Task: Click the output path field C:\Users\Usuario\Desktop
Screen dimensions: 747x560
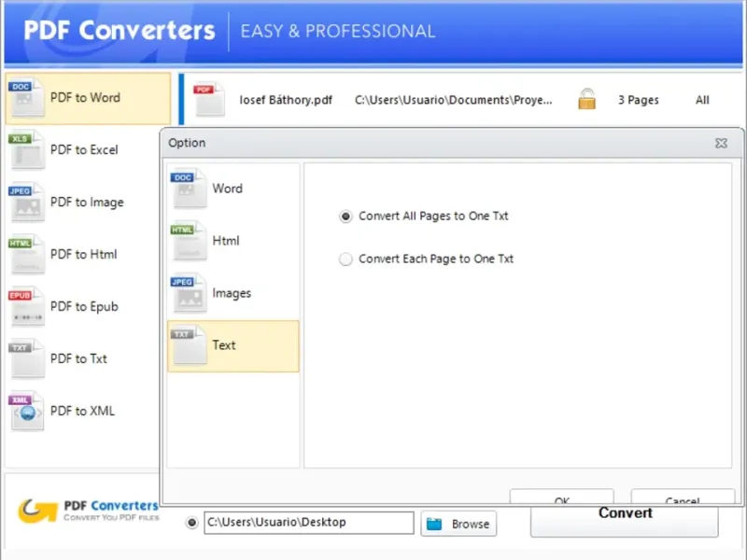Action: coord(309,523)
